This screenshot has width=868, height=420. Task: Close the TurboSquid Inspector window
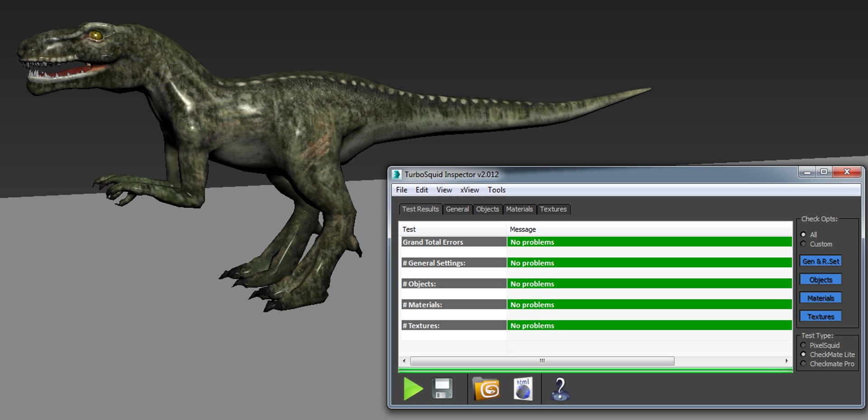(847, 172)
